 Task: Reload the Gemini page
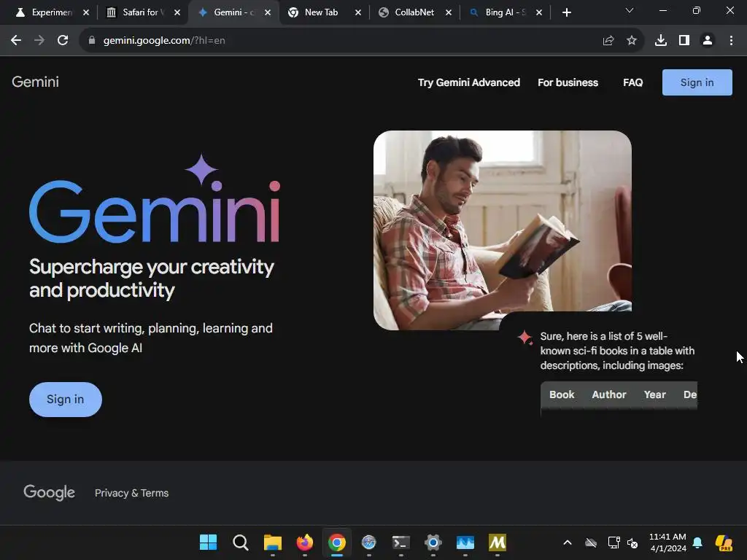coord(63,41)
